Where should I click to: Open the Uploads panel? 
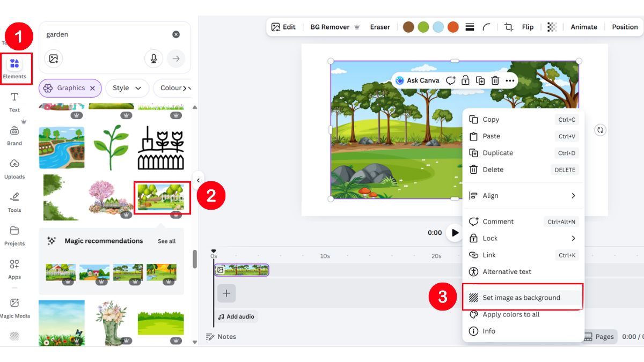pyautogui.click(x=14, y=168)
